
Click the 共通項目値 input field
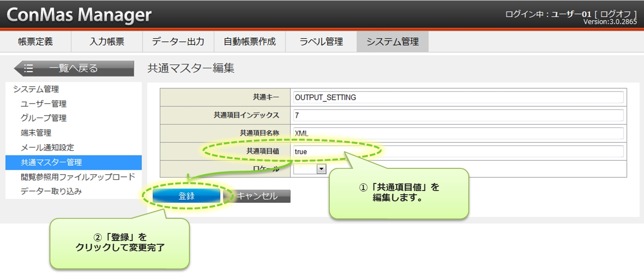[457, 151]
